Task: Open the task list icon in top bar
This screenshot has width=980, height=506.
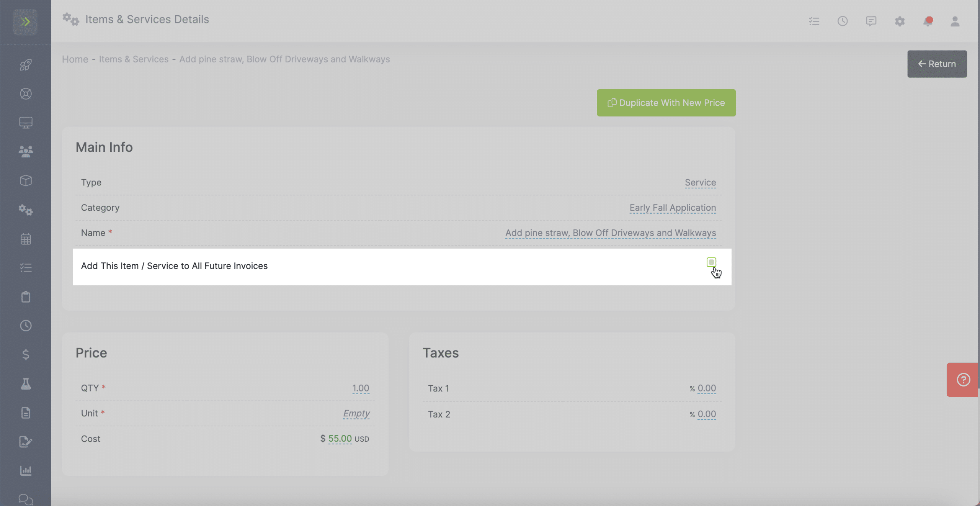Action: (x=814, y=21)
